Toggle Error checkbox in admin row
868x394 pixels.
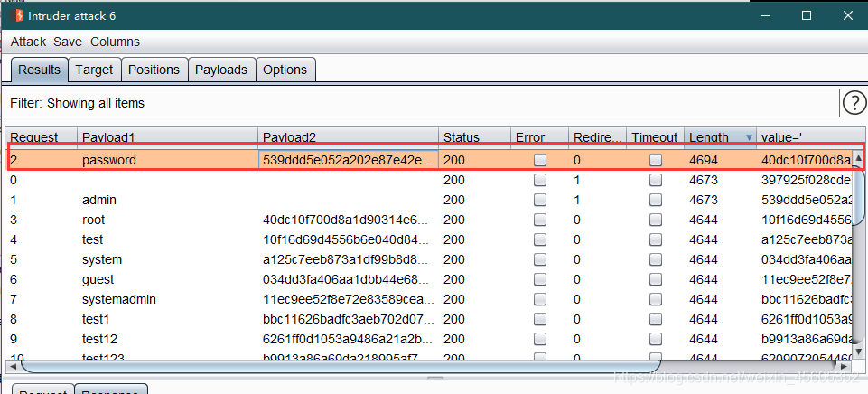point(540,200)
